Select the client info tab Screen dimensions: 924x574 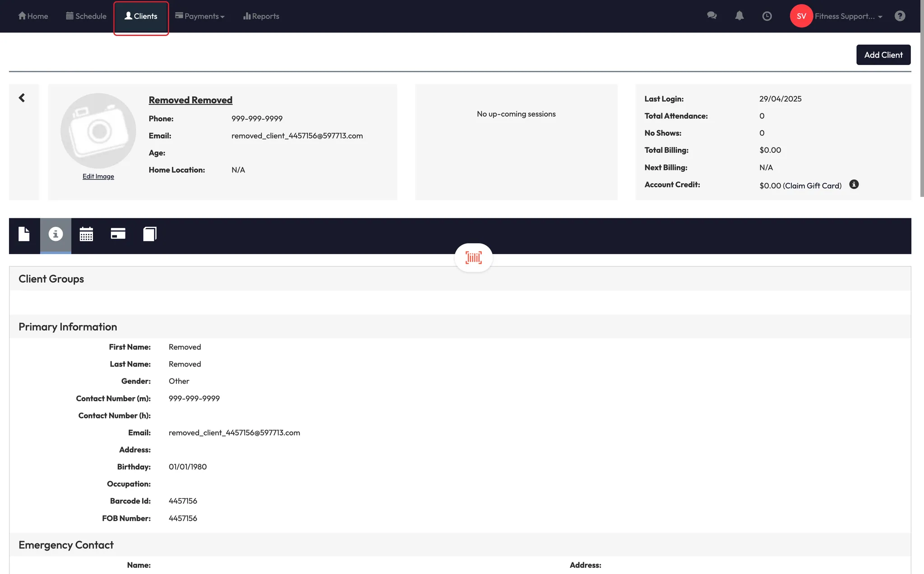click(55, 234)
